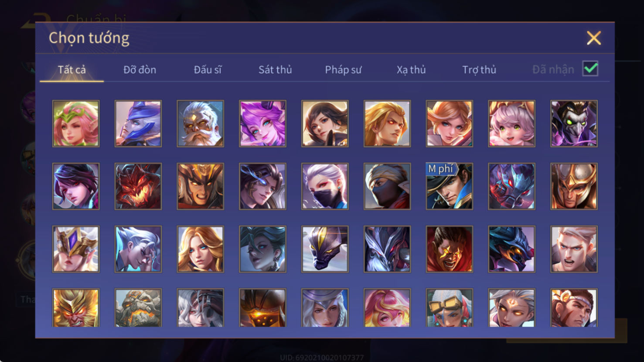The height and width of the screenshot is (362, 644).
Task: Select the hero tagged 'M phí'
Action: pyautogui.click(x=449, y=186)
